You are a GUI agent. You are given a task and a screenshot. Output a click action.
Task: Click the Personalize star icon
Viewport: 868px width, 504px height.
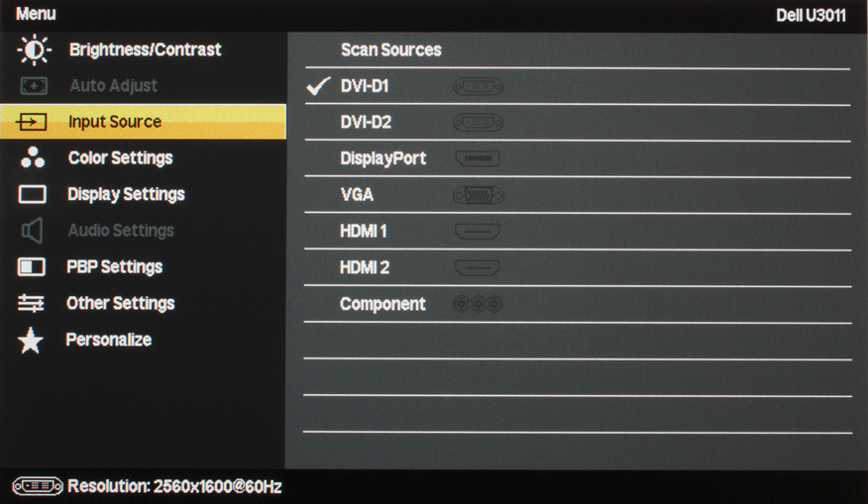[31, 341]
